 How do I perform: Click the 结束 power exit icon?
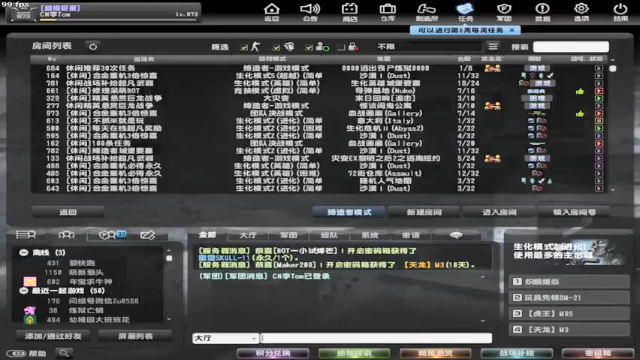point(620,11)
